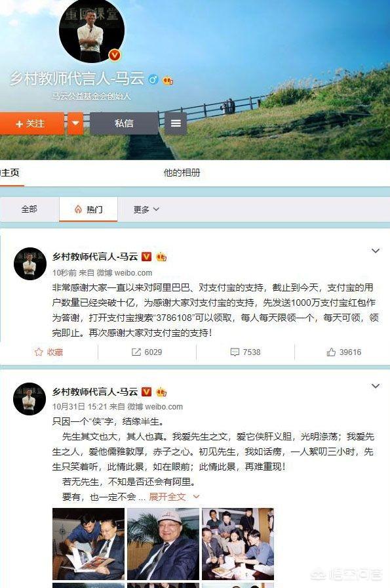390x588 pixels.
Task: Favorite the first post with 收藏 star
Action: 49,352
